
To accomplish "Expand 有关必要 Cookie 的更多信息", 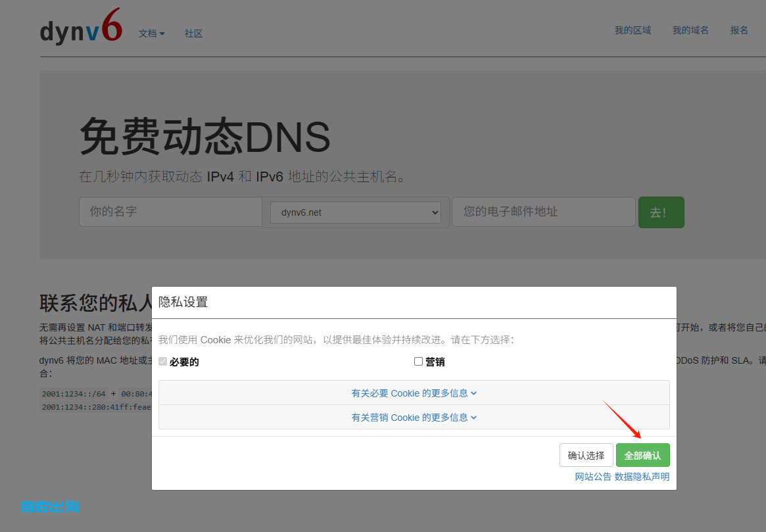I will pos(414,393).
